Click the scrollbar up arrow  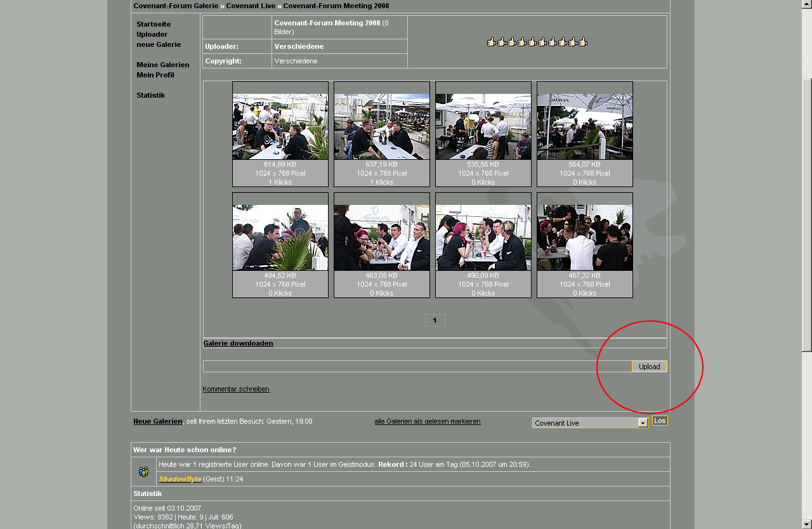806,4
